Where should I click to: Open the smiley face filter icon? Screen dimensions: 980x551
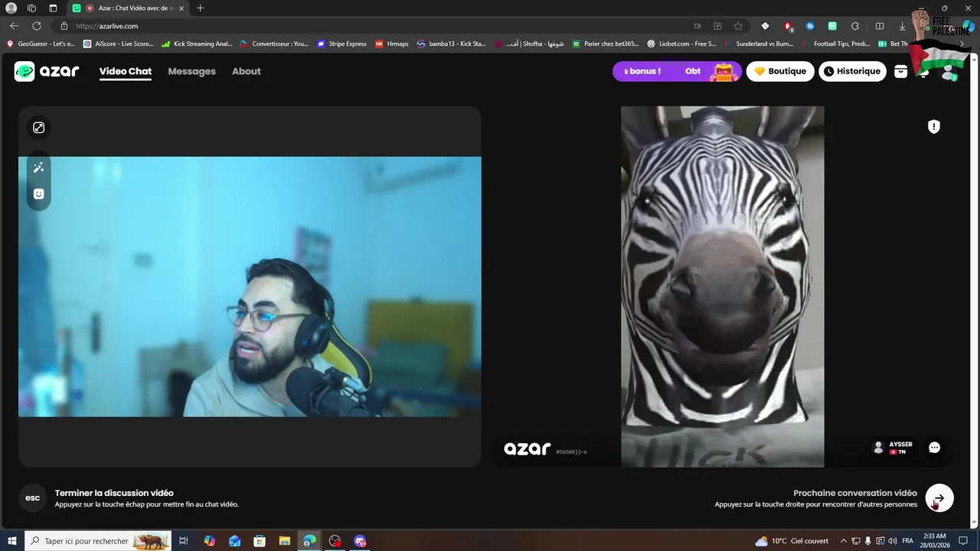[x=38, y=194]
